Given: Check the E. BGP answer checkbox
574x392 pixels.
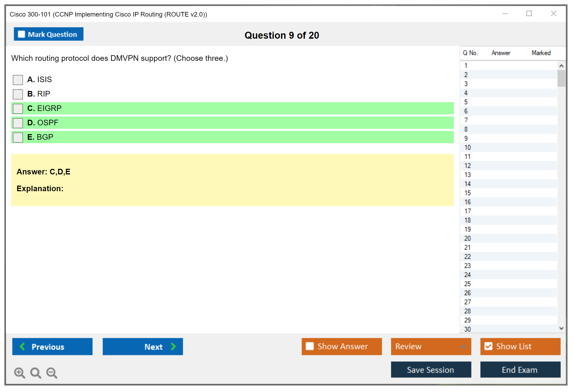Looking at the screenshot, I should point(18,137).
